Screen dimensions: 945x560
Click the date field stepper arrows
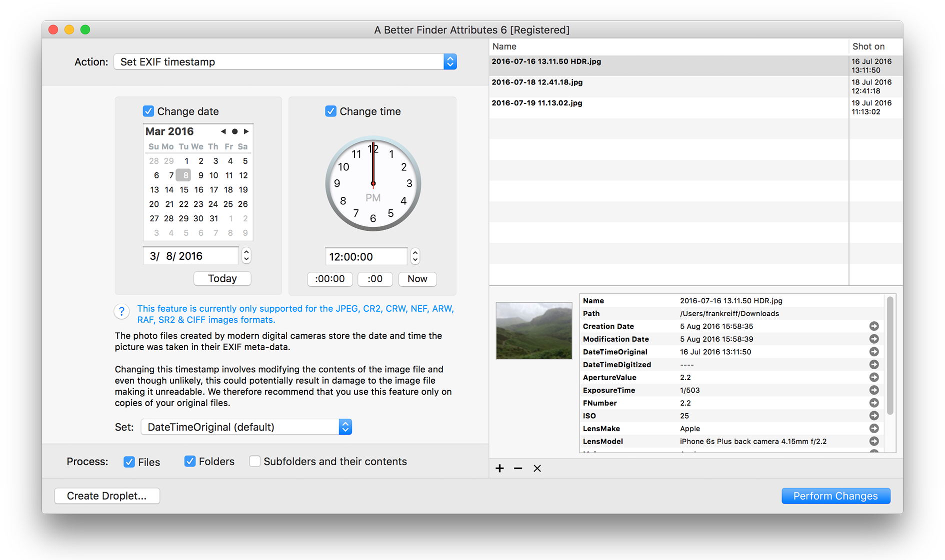[x=246, y=256]
